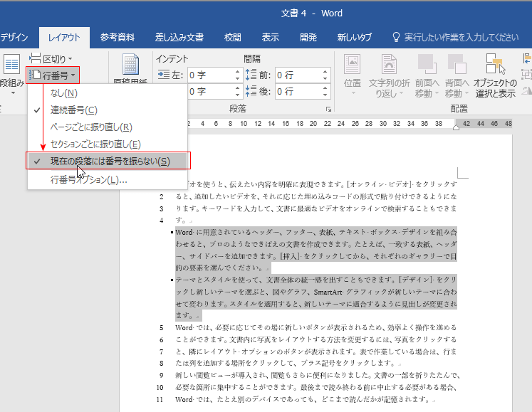Click the right indent ruler marker
This screenshot has height=412, width=532.
click(x=456, y=127)
